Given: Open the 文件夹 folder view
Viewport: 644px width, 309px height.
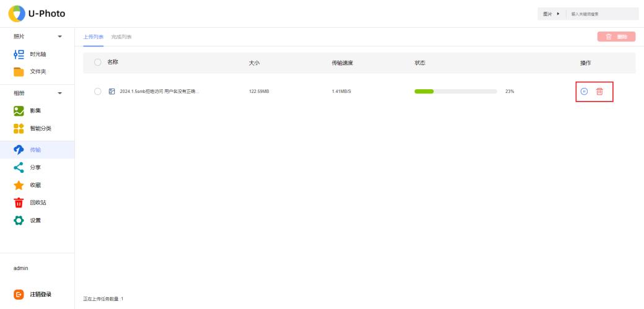Looking at the screenshot, I should pos(37,72).
